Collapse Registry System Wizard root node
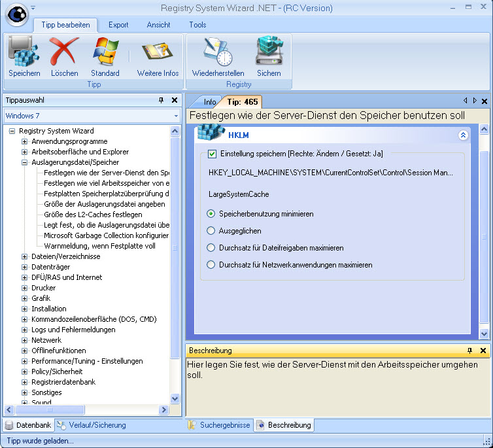The image size is (493, 448). coord(12,131)
